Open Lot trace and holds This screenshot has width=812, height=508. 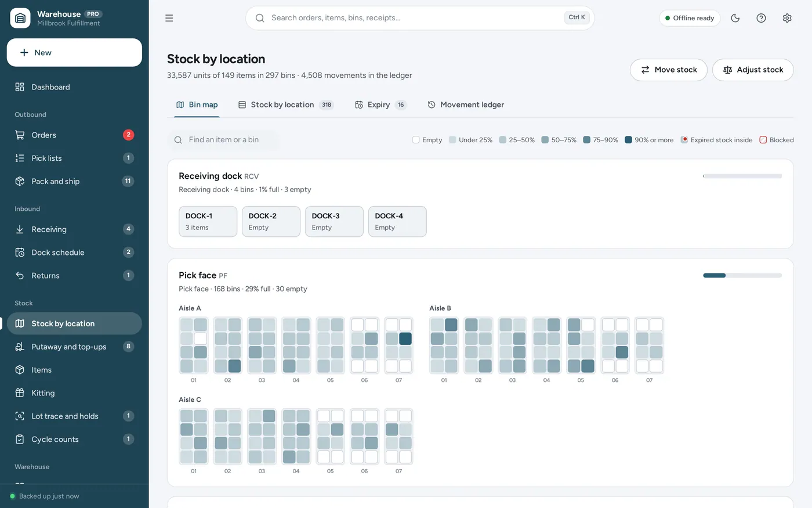74,416
